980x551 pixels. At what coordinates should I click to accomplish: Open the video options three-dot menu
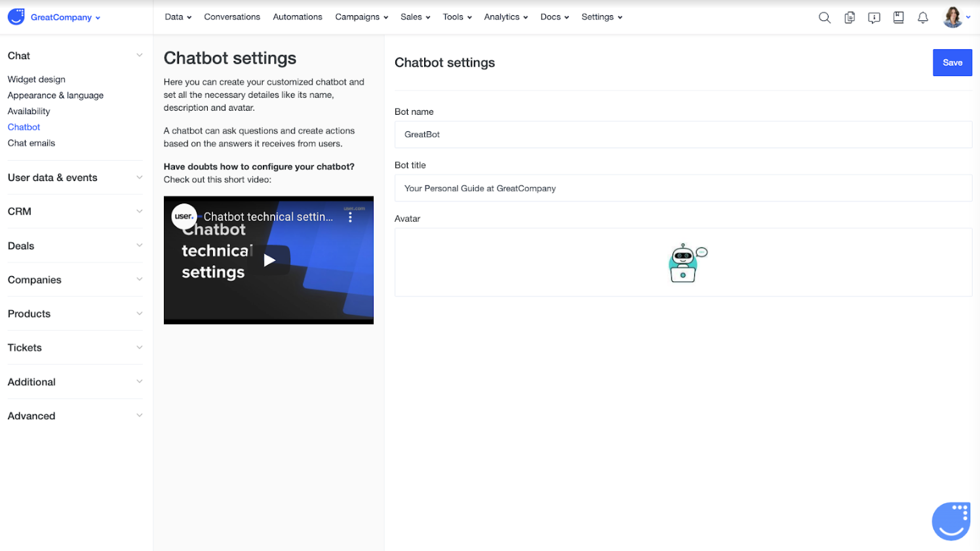pos(350,217)
